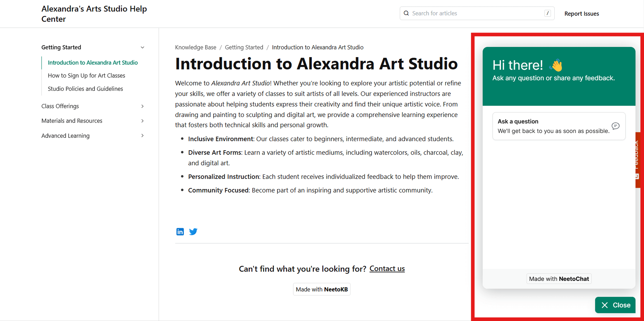Click the slash shortcut key icon
This screenshot has height=321, width=644.
click(547, 13)
